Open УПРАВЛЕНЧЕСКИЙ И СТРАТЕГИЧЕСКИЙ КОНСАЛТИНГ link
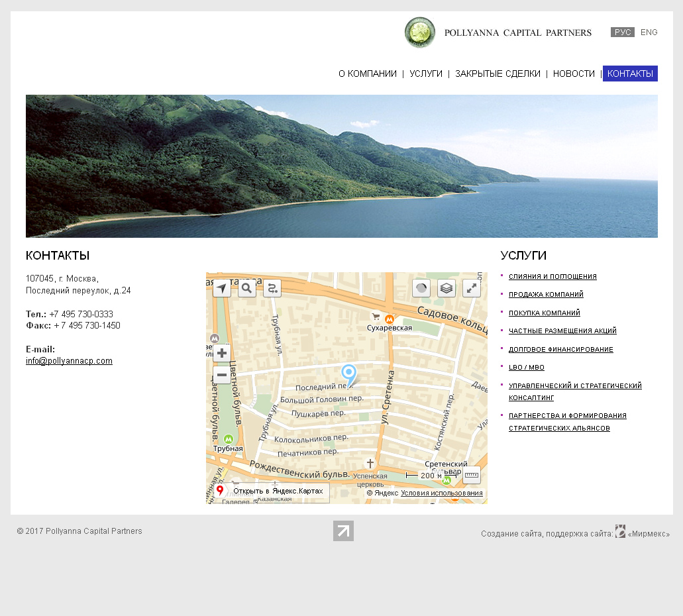The width and height of the screenshot is (683, 616). click(575, 391)
